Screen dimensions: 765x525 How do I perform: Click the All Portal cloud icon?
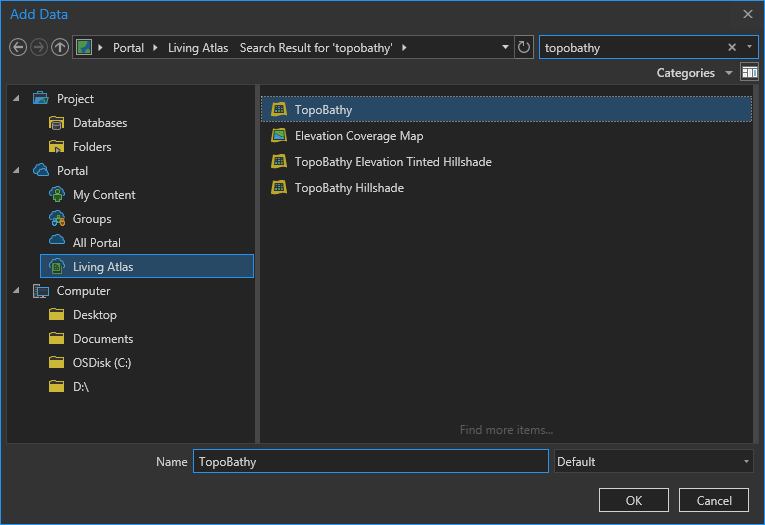[x=57, y=240]
